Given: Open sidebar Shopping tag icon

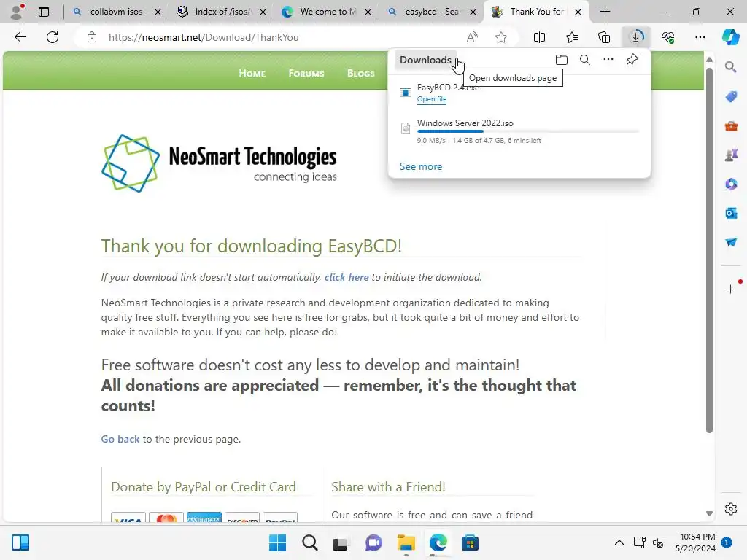Looking at the screenshot, I should coord(731,97).
